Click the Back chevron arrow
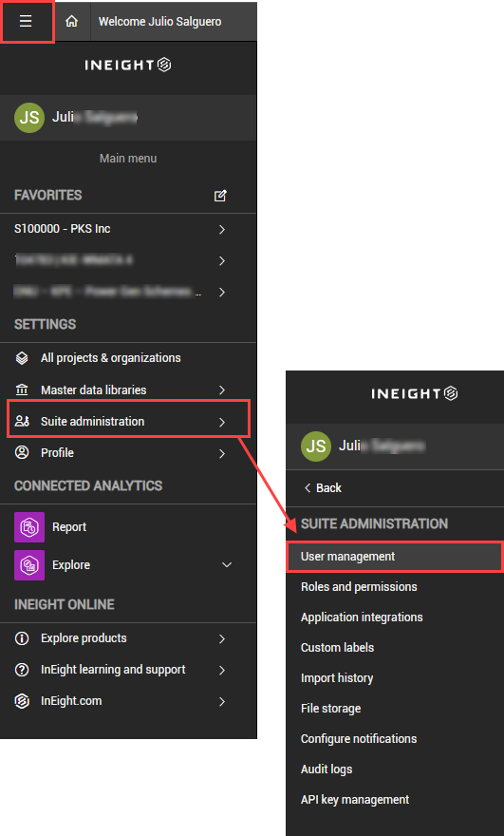 (308, 488)
